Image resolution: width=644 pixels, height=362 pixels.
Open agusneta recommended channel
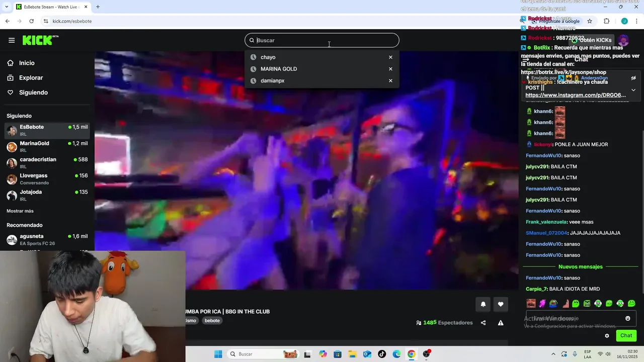coord(47,239)
